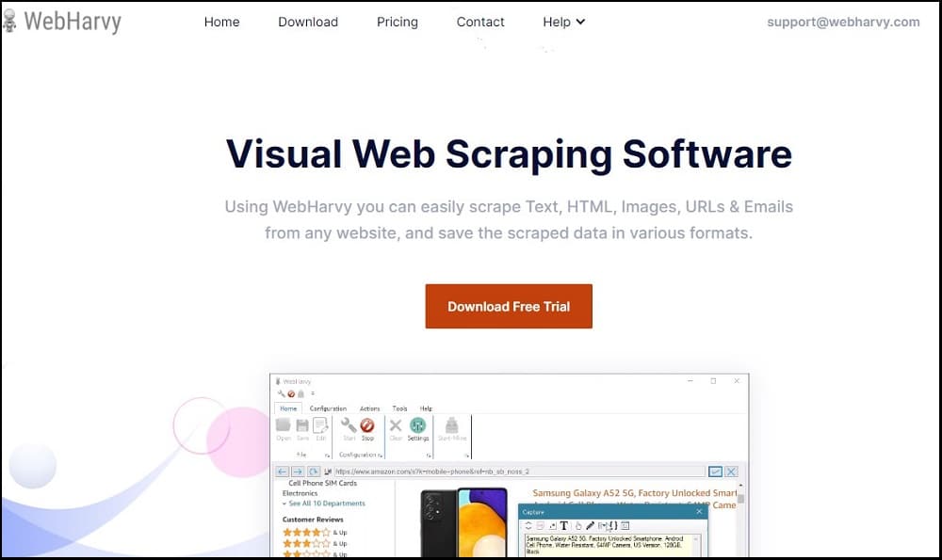Screen dimensions: 942x560
Task: Click the Visual Web Scraping Software heading
Action: [509, 153]
